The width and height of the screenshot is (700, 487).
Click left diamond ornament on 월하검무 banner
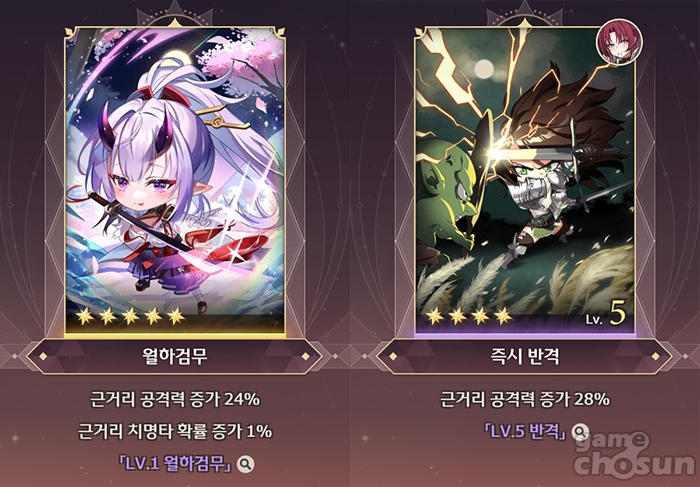[x=43, y=356]
